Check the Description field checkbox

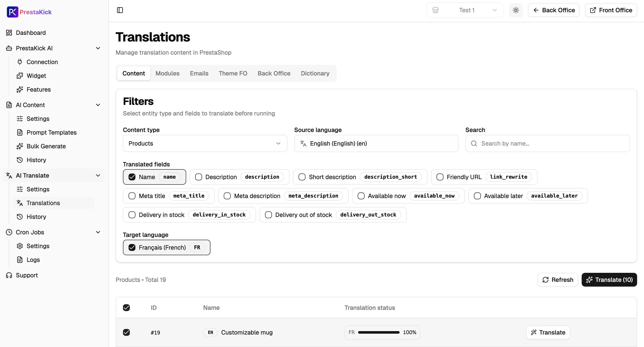pos(198,177)
